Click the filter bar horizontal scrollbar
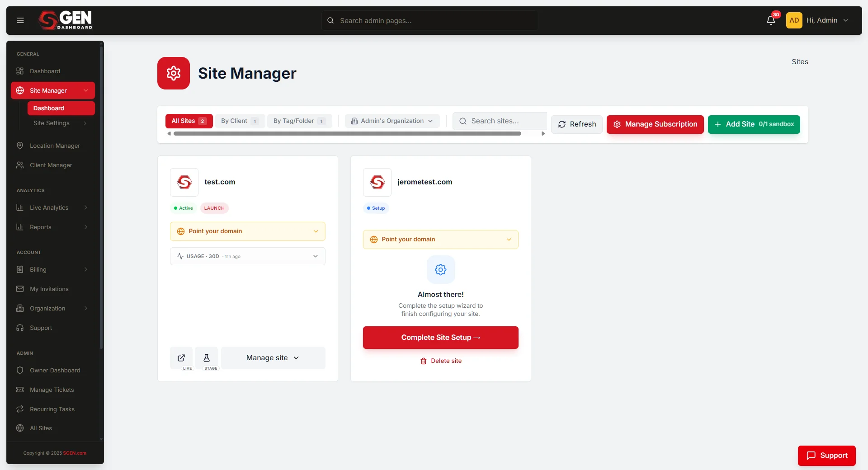 point(347,134)
